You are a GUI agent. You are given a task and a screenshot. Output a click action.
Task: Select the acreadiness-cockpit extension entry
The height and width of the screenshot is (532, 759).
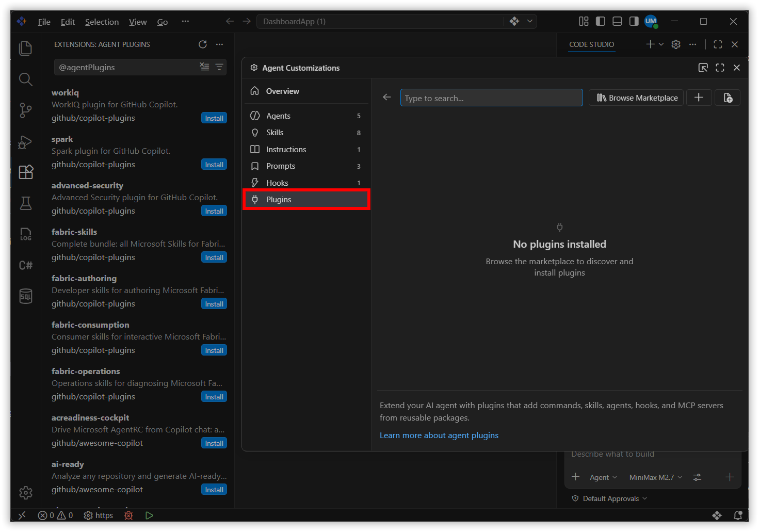[138, 430]
